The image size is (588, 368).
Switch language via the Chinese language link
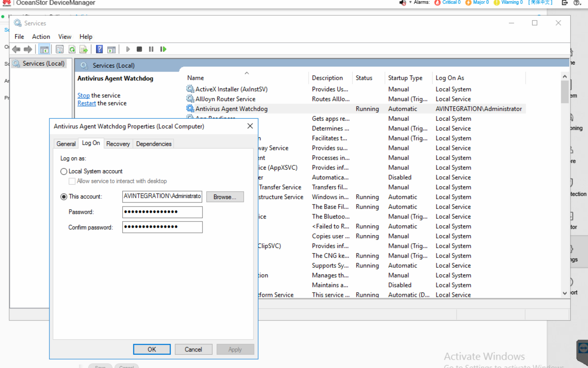pyautogui.click(x=540, y=3)
